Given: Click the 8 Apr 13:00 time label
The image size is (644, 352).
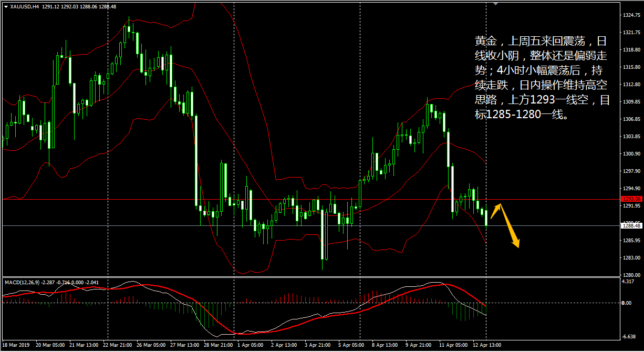Looking at the screenshot, I should [385, 345].
